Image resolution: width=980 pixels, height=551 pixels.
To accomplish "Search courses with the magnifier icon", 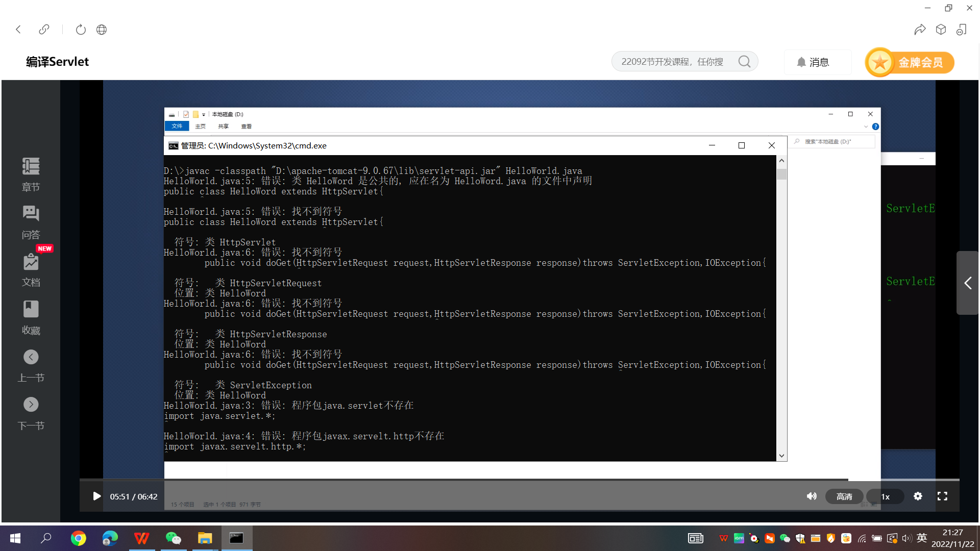I will [x=745, y=62].
